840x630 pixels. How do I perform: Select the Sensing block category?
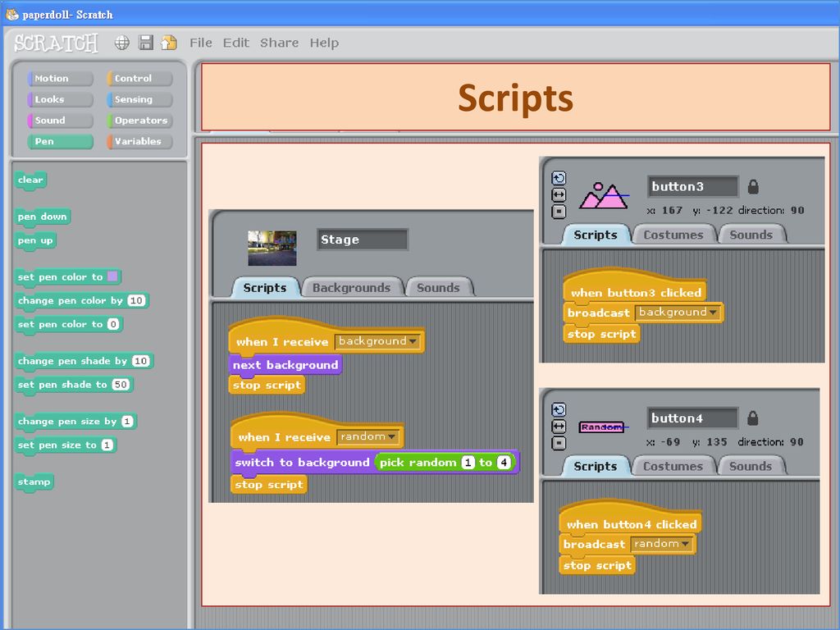pyautogui.click(x=139, y=99)
